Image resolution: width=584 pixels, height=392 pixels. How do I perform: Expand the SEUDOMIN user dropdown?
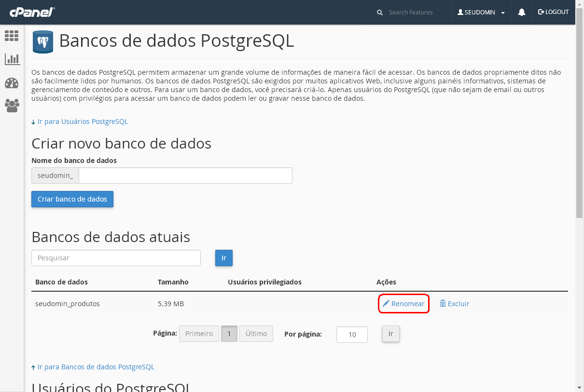[481, 12]
